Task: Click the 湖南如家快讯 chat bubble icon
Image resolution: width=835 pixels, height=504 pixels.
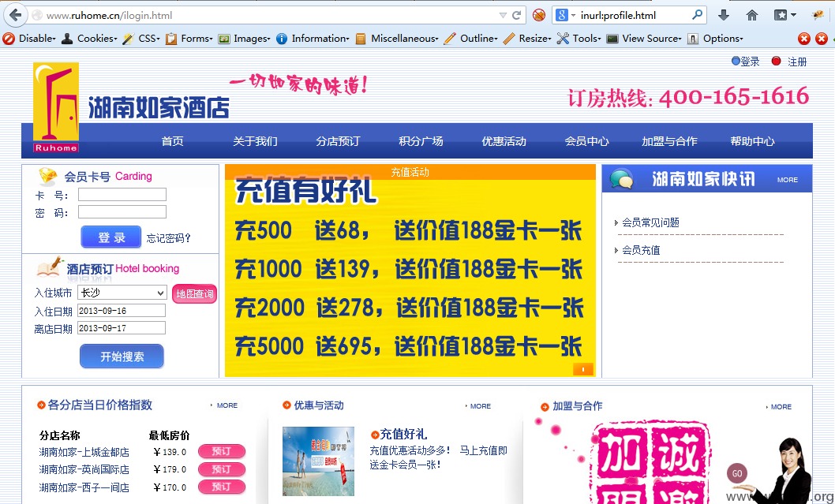Action: coord(621,179)
